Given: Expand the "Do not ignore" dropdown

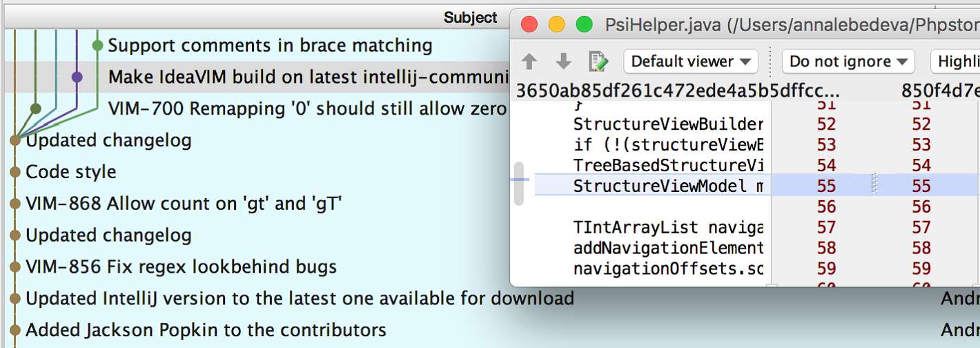Looking at the screenshot, I should (847, 61).
